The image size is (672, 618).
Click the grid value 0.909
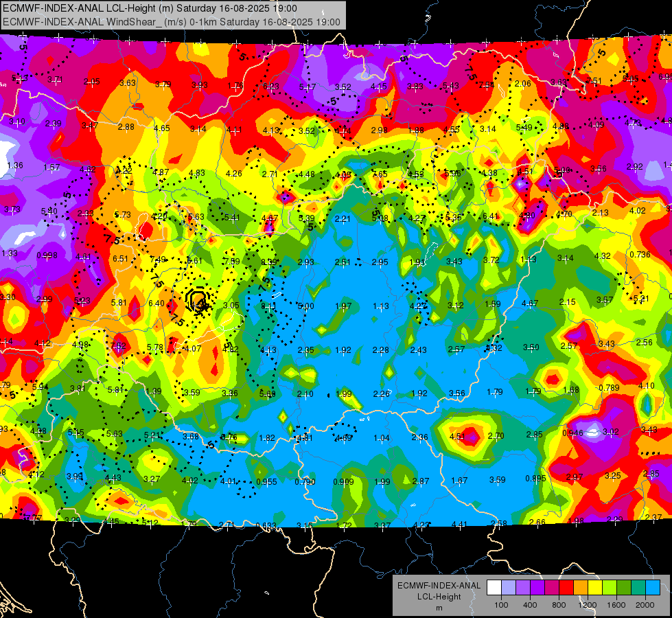click(x=344, y=481)
